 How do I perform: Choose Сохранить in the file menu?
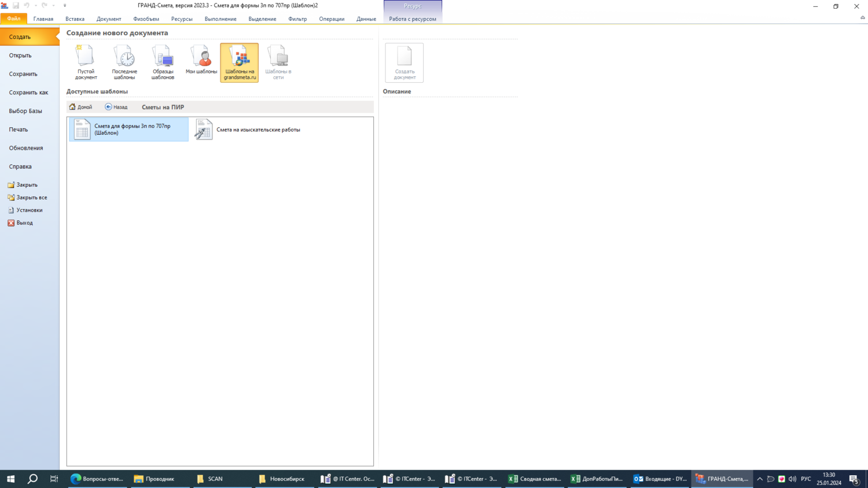pyautogui.click(x=30, y=74)
